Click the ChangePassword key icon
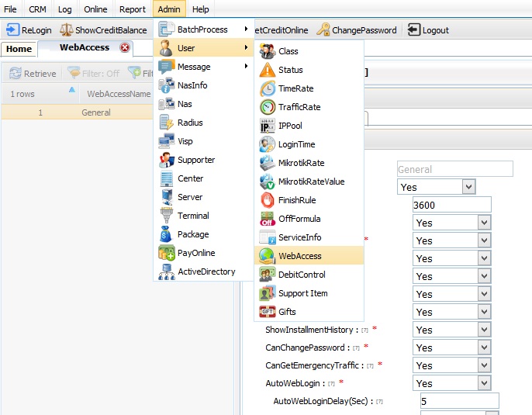532x415 pixels. [323, 29]
